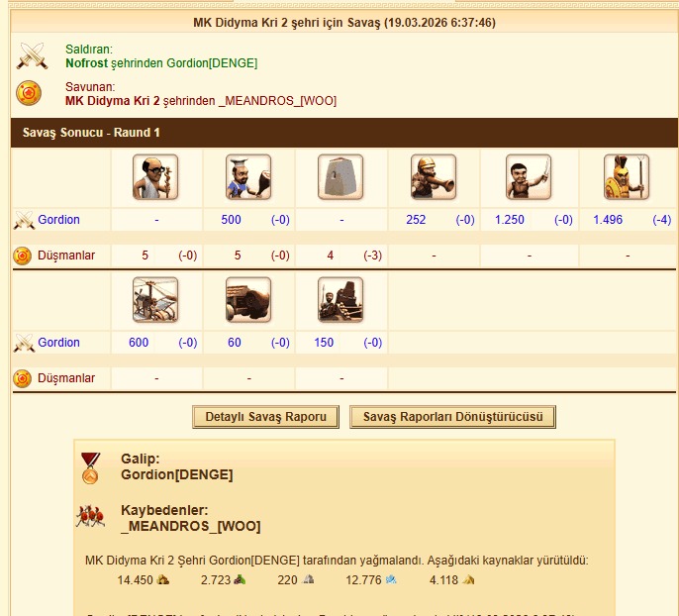Click the cook unit icon
Screen dimensions: 679x616
click(x=248, y=176)
